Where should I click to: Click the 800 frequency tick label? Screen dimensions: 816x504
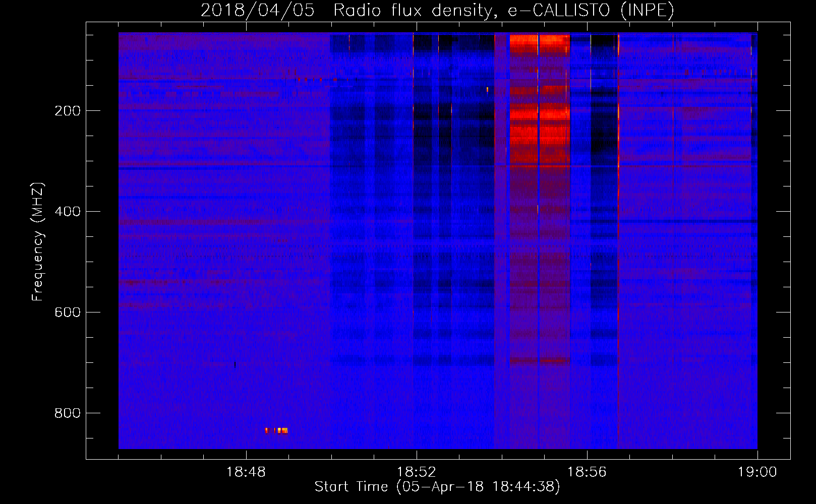(x=68, y=413)
